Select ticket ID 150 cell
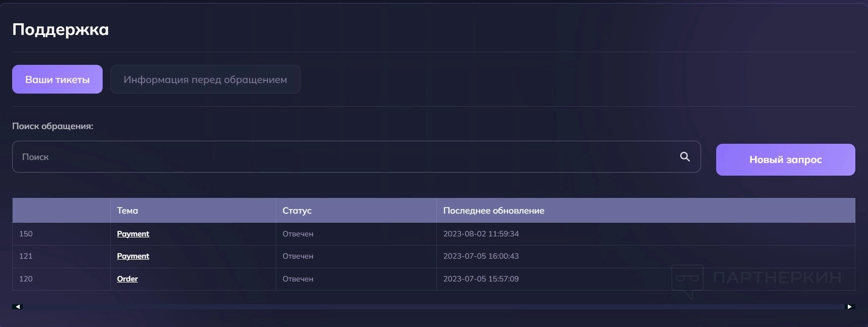Image resolution: width=868 pixels, height=327 pixels. tap(26, 234)
